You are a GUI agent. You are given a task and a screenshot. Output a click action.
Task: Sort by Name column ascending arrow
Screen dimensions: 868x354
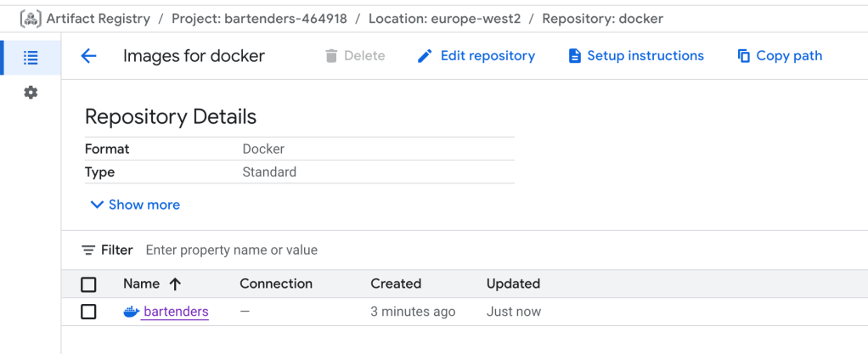pyautogui.click(x=176, y=284)
